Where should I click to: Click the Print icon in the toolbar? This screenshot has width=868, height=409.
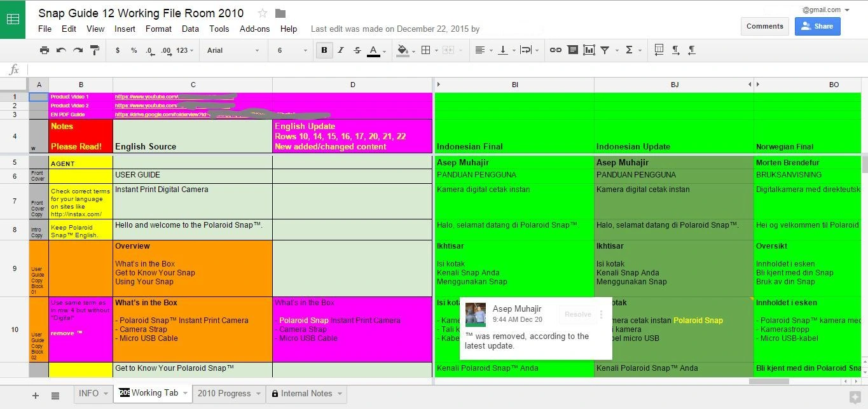pyautogui.click(x=45, y=50)
